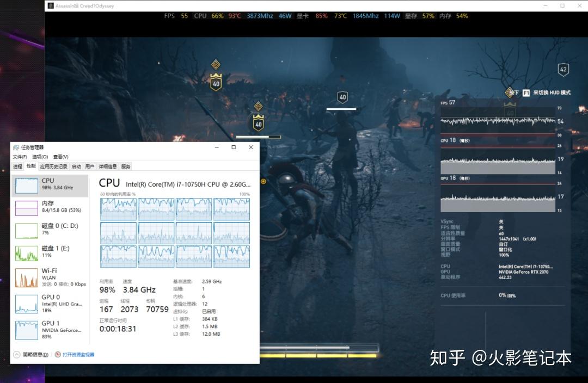Switch to the 启动 tab

pyautogui.click(x=76, y=166)
